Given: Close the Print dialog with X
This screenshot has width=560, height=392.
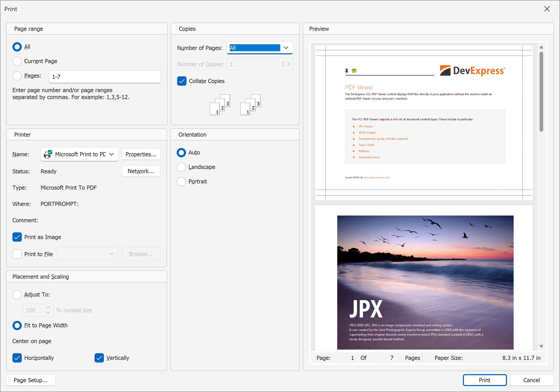Looking at the screenshot, I should click(547, 9).
